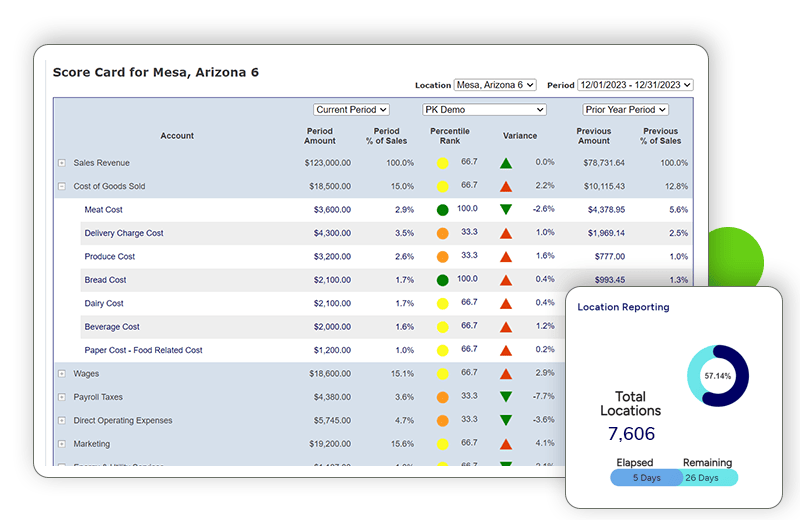Click green down variance arrow for Meat Cost
Image resolution: width=800 pixels, height=520 pixels.
[506, 209]
